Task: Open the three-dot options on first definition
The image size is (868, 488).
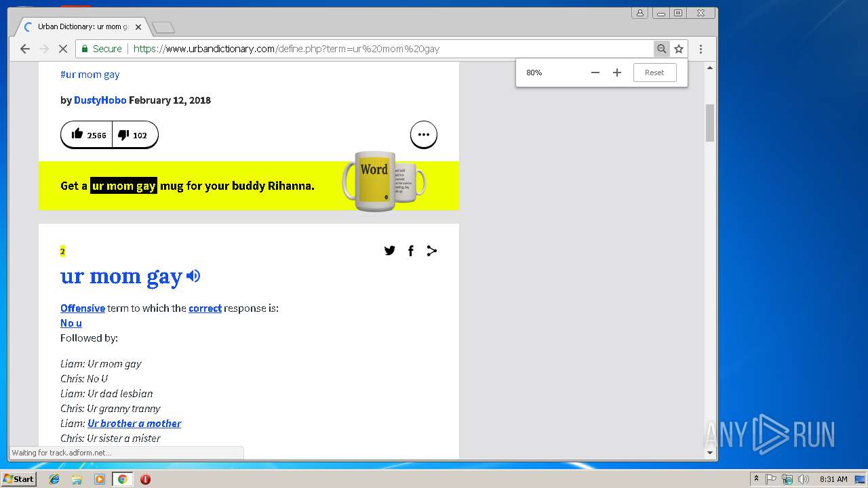Action: tap(424, 134)
